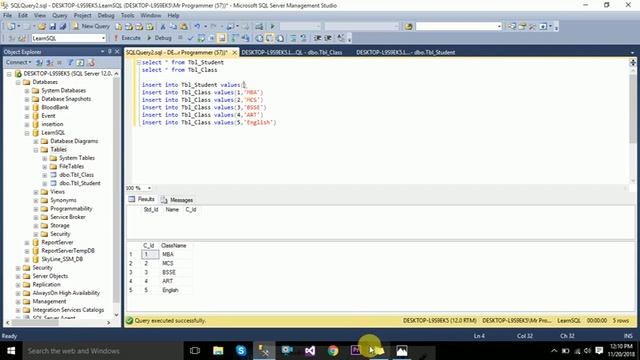Click the Disconnect icon in Object Explorer toolbar
Screen dimensions: 640x360
pyautogui.click(x=50, y=62)
